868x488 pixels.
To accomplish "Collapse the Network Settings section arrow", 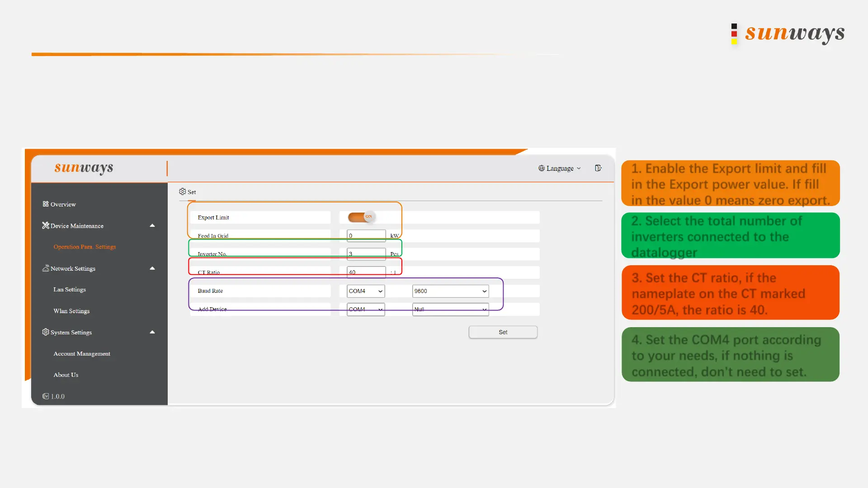I will [x=152, y=268].
